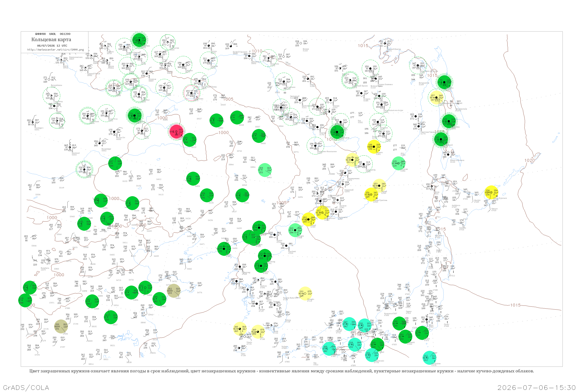Click the "Nagano" station label
588x392 pixels.
point(409,311)
